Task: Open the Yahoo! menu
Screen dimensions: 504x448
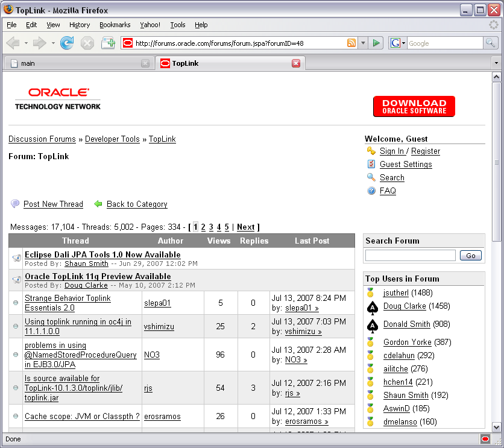Action: [150, 25]
